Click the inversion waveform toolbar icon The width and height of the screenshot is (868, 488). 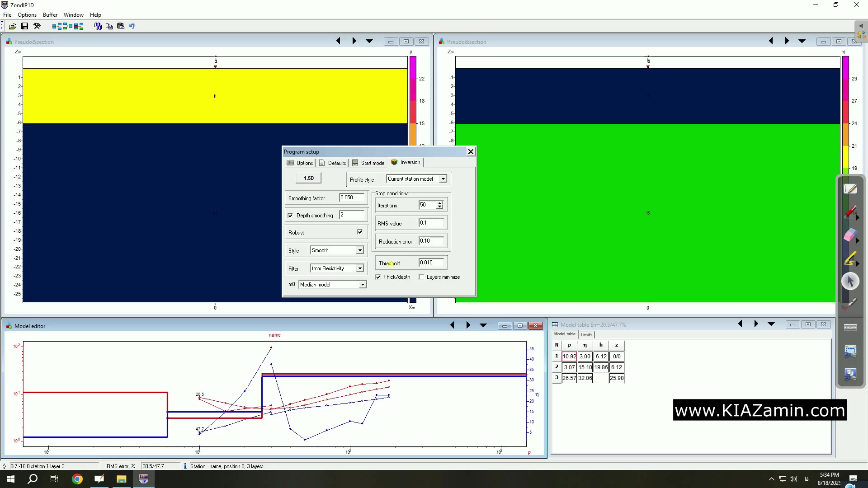98,26
